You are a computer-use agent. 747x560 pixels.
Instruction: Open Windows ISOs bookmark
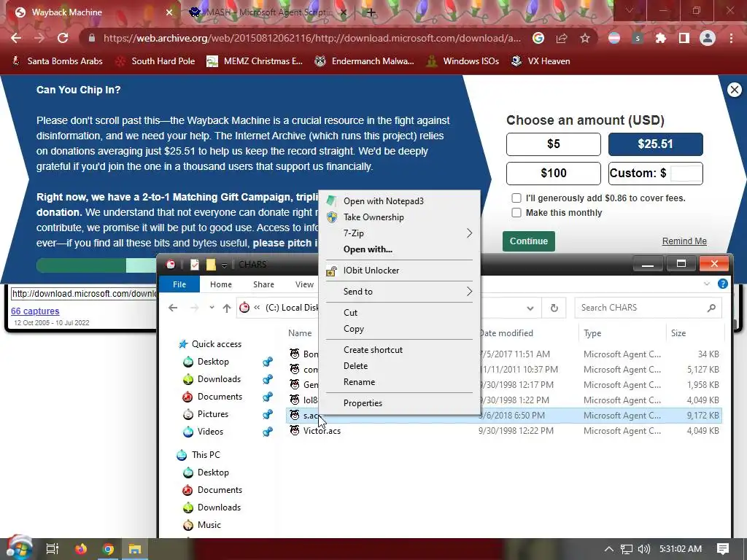coord(463,61)
